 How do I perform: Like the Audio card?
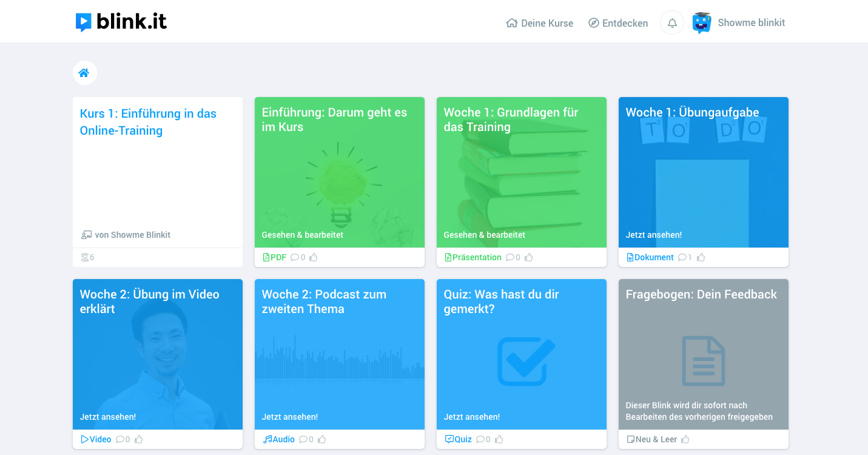(322, 439)
